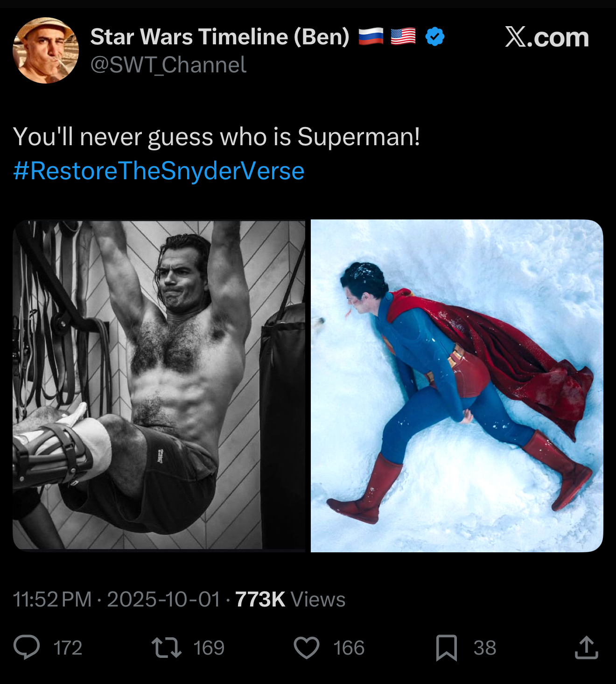
Task: Bookmark this post using the bookmark icon
Action: (446, 648)
